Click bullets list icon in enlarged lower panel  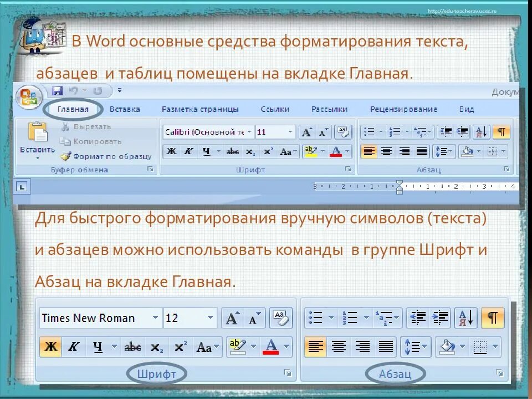click(x=315, y=318)
